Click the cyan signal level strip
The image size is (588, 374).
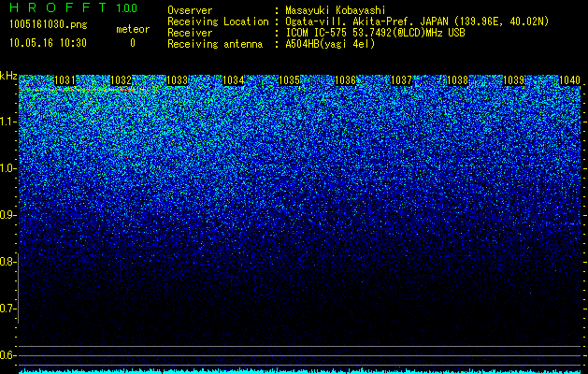click(x=300, y=371)
